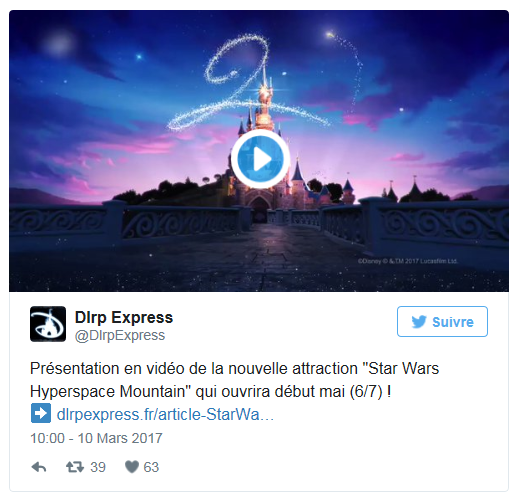Retweet using the retweet arrows icon
The width and height of the screenshot is (518, 502).
(75, 467)
